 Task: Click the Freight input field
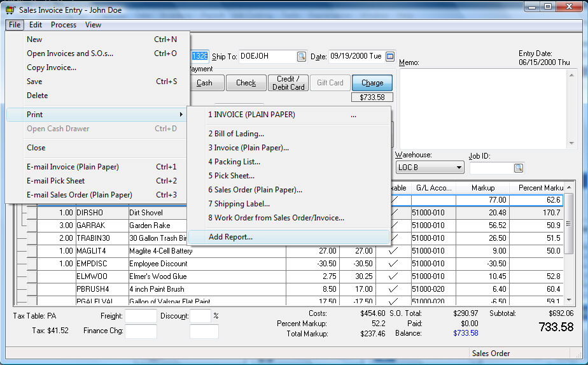click(x=141, y=317)
